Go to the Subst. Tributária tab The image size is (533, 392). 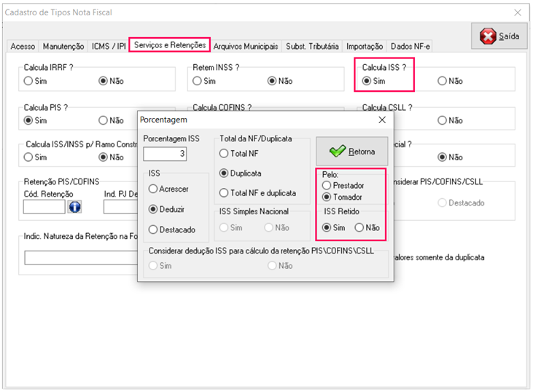pos(312,47)
